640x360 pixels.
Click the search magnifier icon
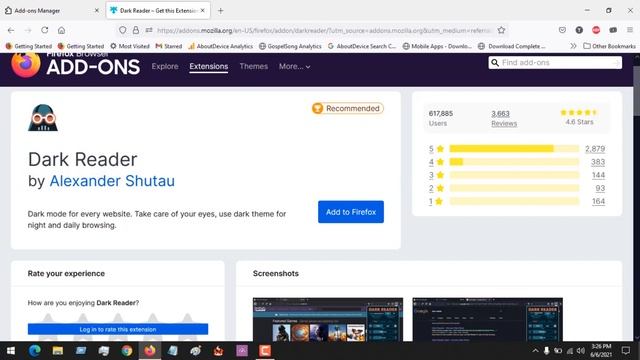[495, 62]
